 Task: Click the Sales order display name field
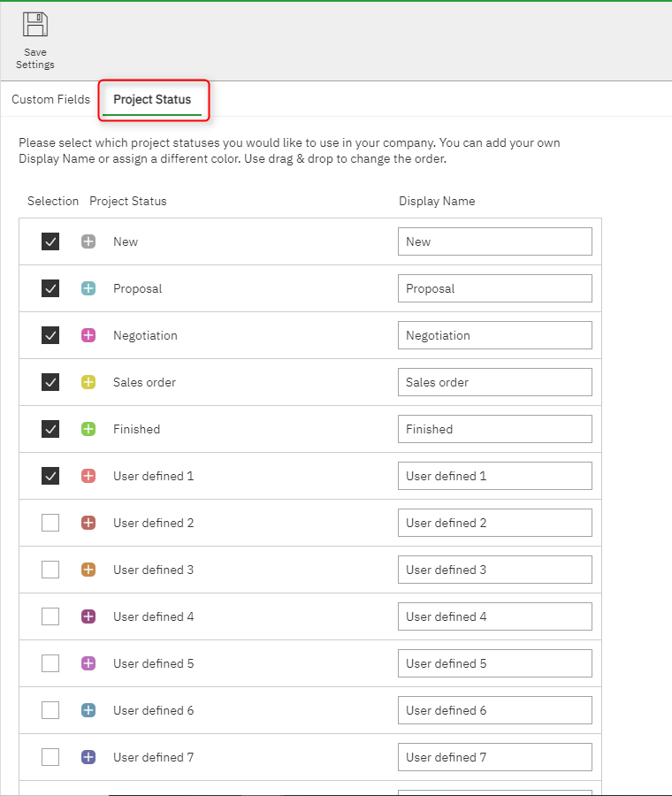point(494,382)
